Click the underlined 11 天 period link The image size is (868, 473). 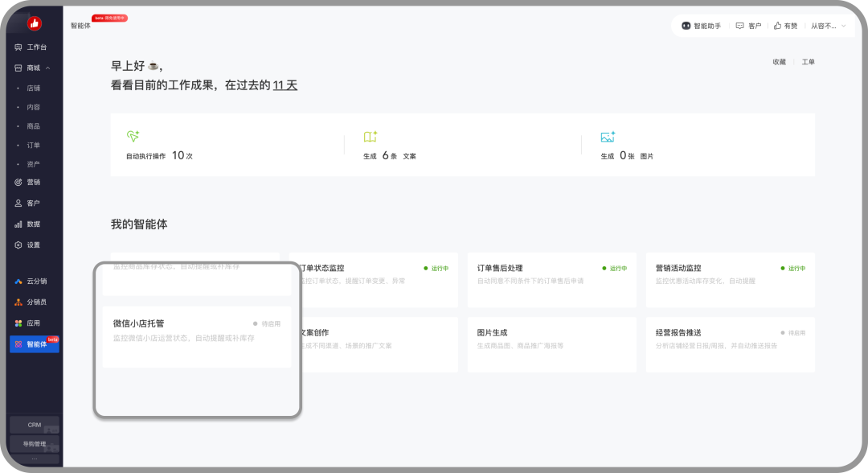coord(285,85)
